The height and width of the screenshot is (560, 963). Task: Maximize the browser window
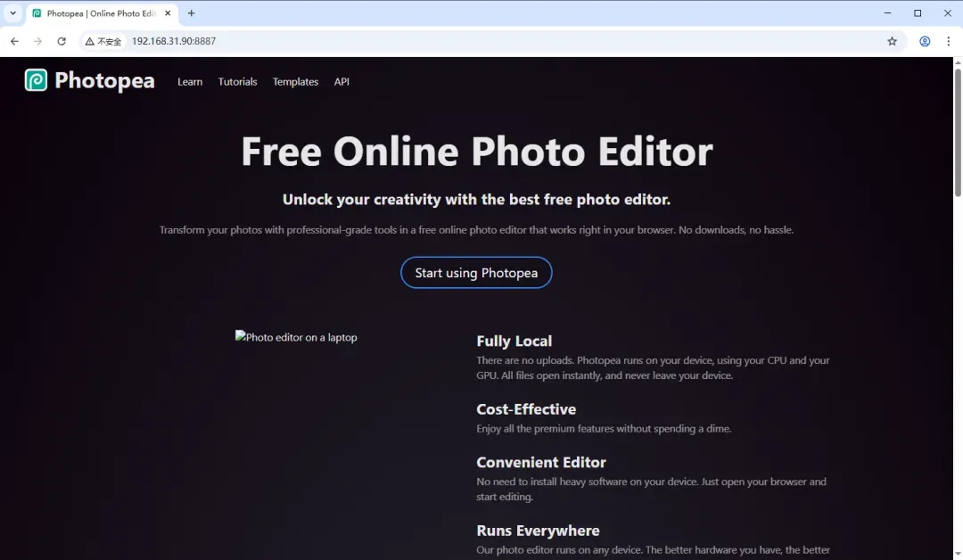pos(918,12)
